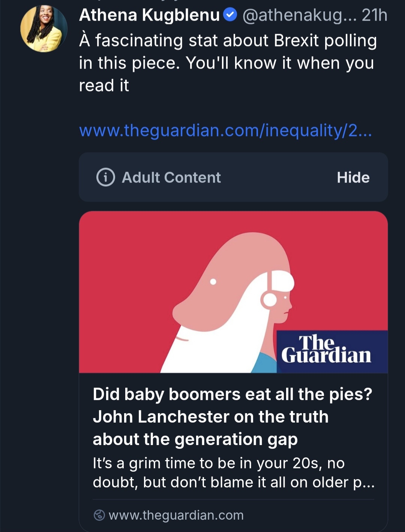Viewport: 405px width, 532px height.
Task: Click the "grim time" article description
Action: (233, 473)
